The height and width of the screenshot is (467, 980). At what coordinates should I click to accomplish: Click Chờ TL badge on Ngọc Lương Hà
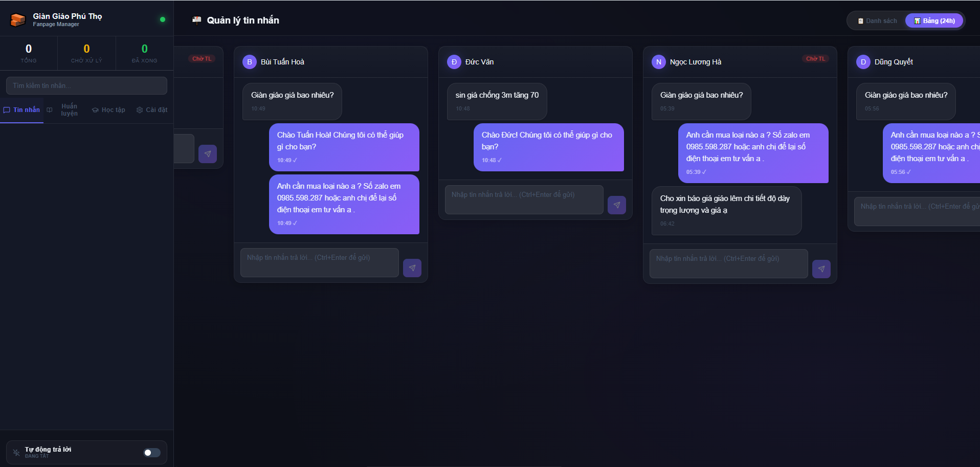(x=815, y=59)
